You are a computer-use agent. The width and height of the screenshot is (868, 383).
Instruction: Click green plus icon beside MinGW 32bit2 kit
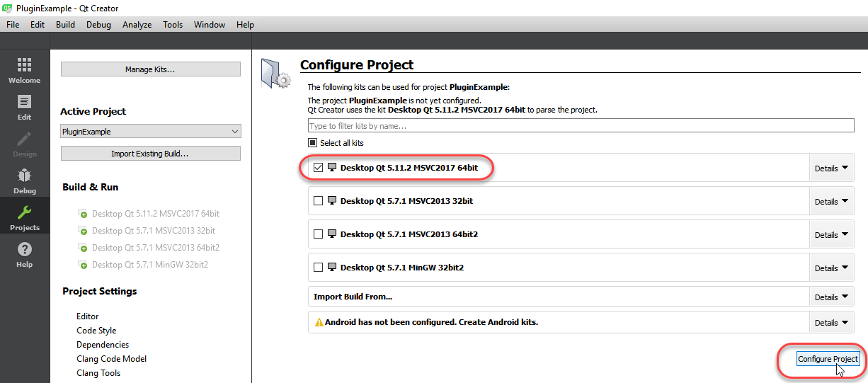point(83,265)
